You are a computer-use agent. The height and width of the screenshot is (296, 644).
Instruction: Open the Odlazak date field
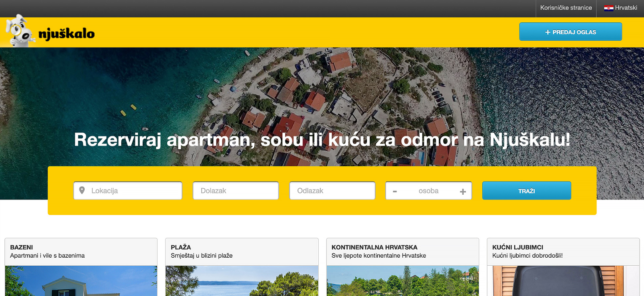point(332,191)
